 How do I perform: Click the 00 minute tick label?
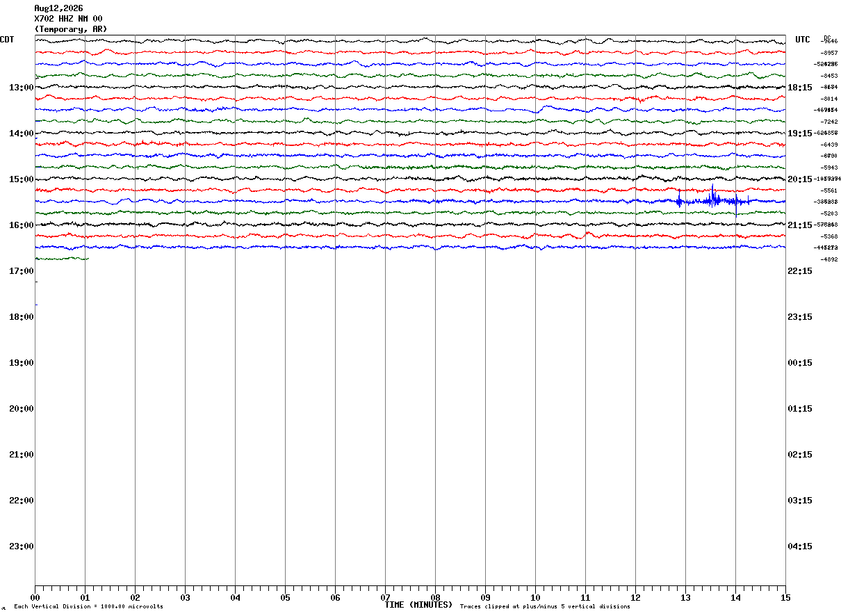(x=35, y=597)
